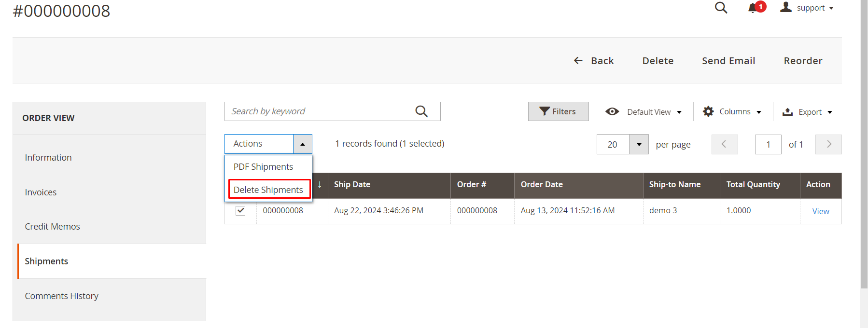Click the support user account icon
Screen dimensions: 868x328
tap(786, 7)
